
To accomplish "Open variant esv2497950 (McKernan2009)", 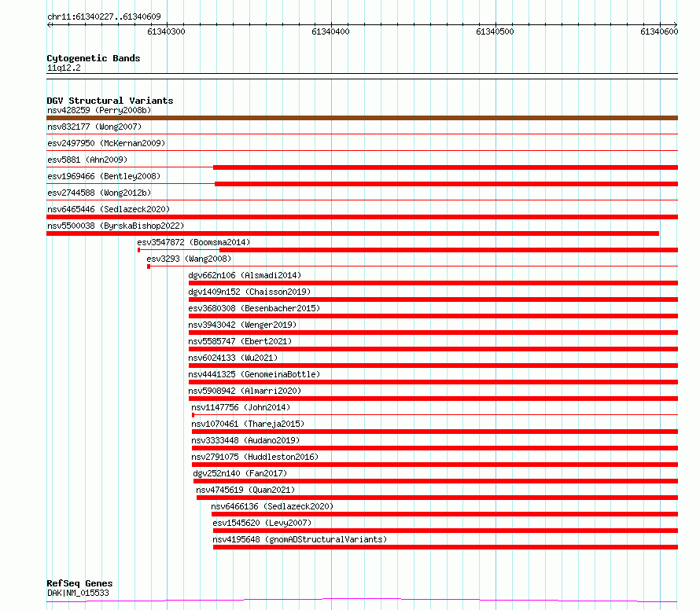I will tap(106, 143).
